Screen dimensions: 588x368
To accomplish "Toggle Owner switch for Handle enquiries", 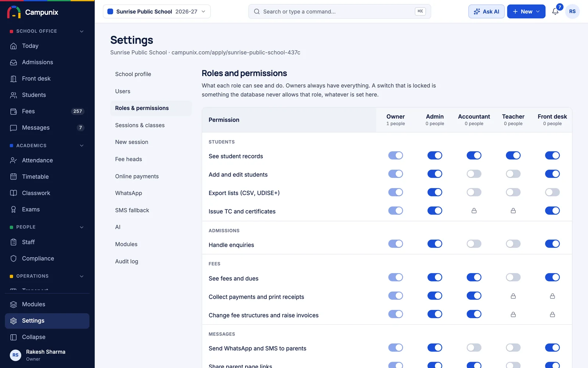I will pyautogui.click(x=396, y=244).
